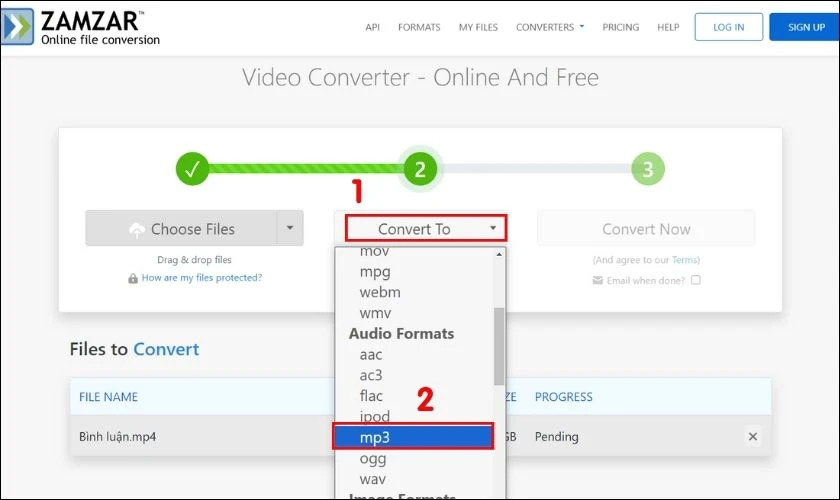Click the Pending status text
The height and width of the screenshot is (500, 840).
tap(556, 437)
